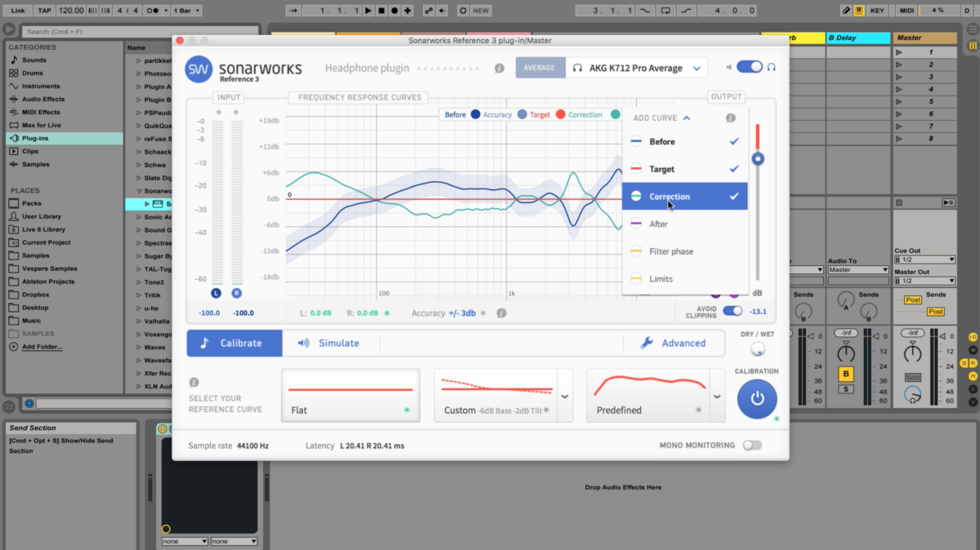Toggle Mono Monitoring switch

751,446
